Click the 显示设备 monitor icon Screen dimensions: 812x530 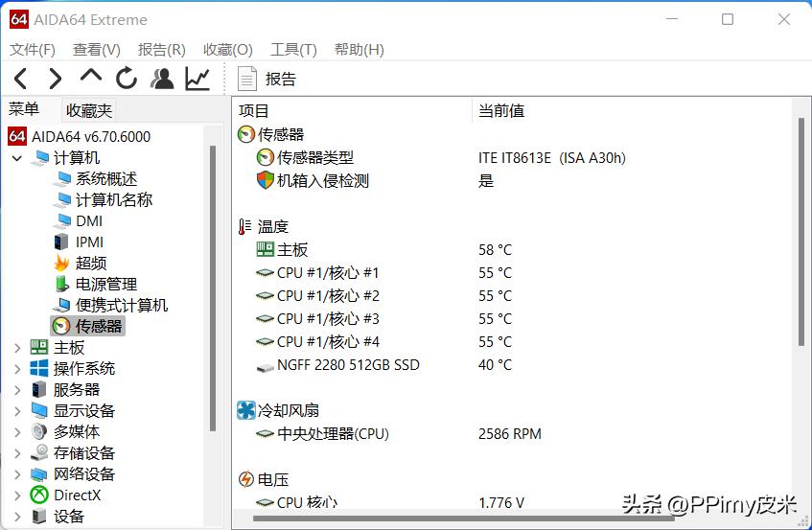39,410
